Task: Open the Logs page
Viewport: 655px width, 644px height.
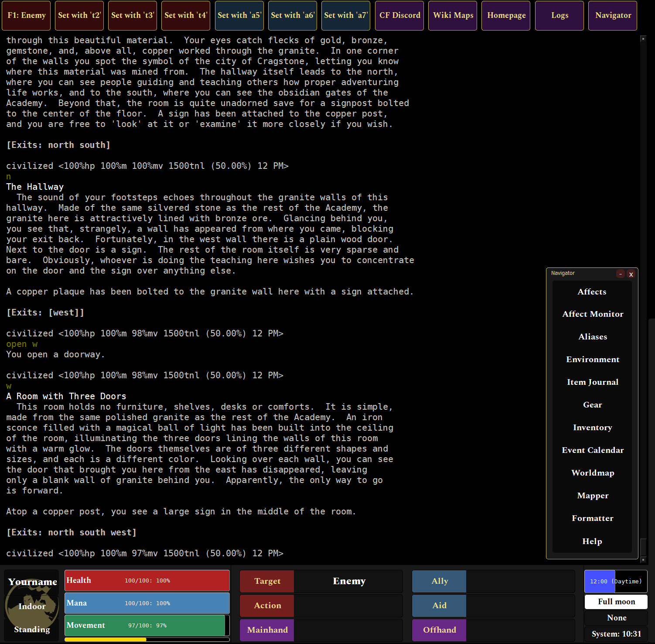Action: click(x=559, y=15)
